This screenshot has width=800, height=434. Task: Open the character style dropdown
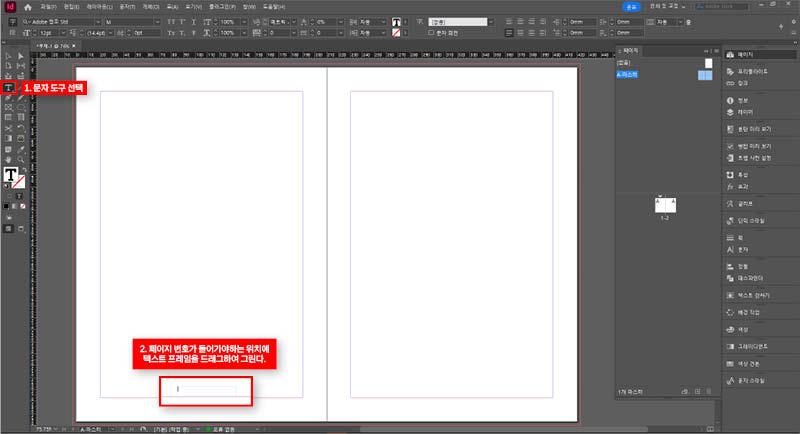(491, 22)
